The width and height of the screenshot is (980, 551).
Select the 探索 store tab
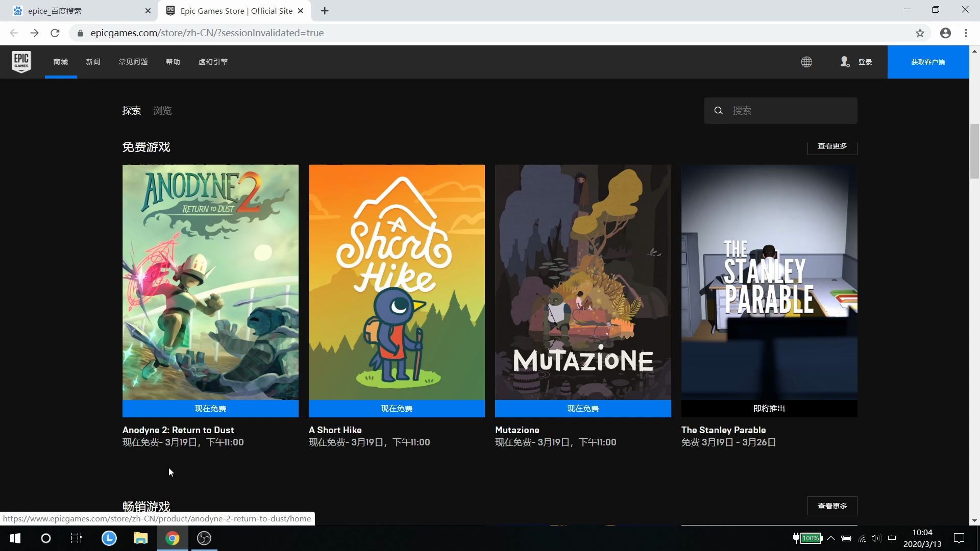pos(132,111)
